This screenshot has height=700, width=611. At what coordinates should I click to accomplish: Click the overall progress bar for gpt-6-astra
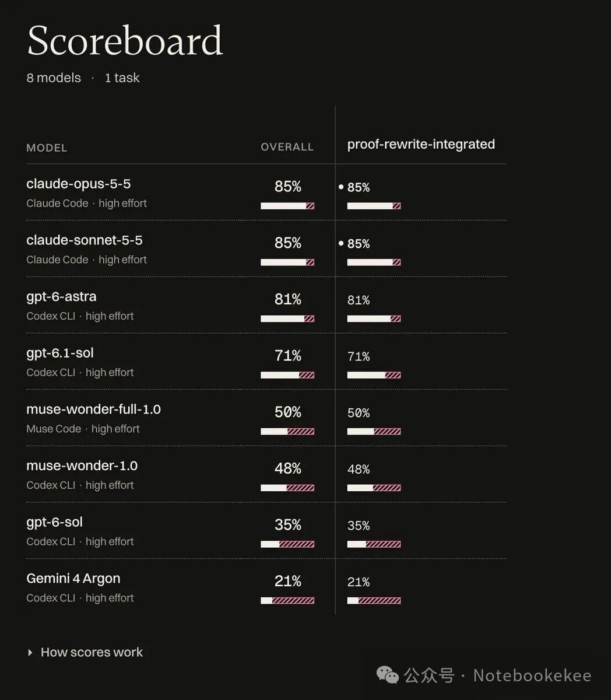click(x=287, y=318)
